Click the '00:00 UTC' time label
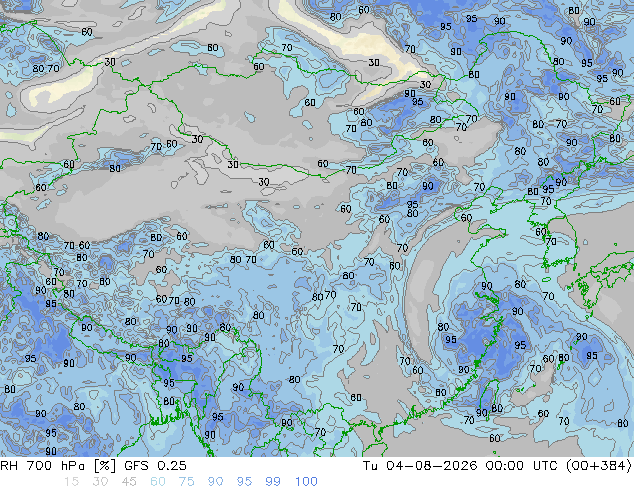 (522, 466)
